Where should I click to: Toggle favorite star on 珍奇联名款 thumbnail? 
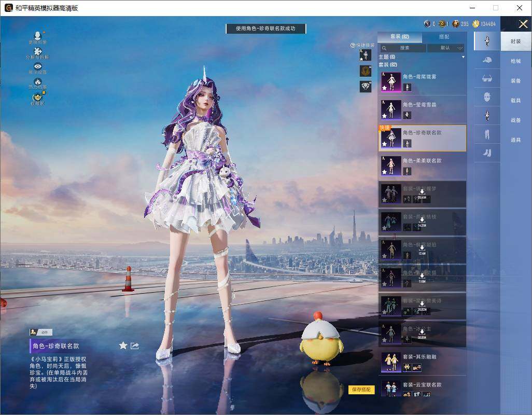[x=384, y=144]
